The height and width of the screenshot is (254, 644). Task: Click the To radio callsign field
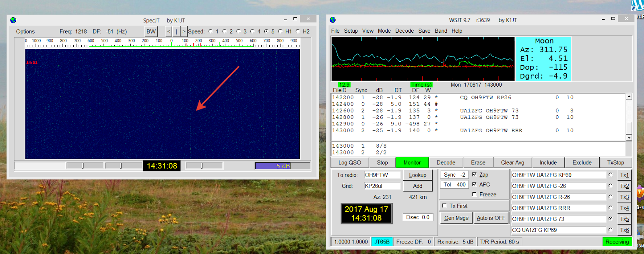point(382,175)
